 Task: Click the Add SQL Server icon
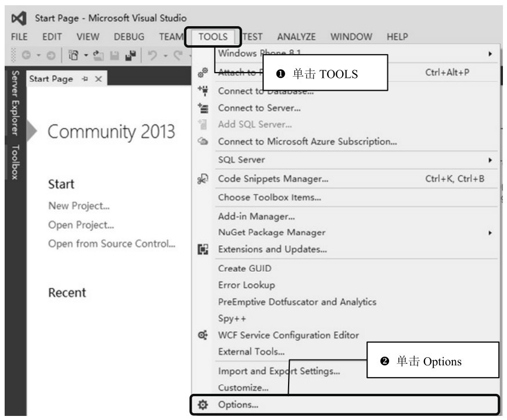203,124
